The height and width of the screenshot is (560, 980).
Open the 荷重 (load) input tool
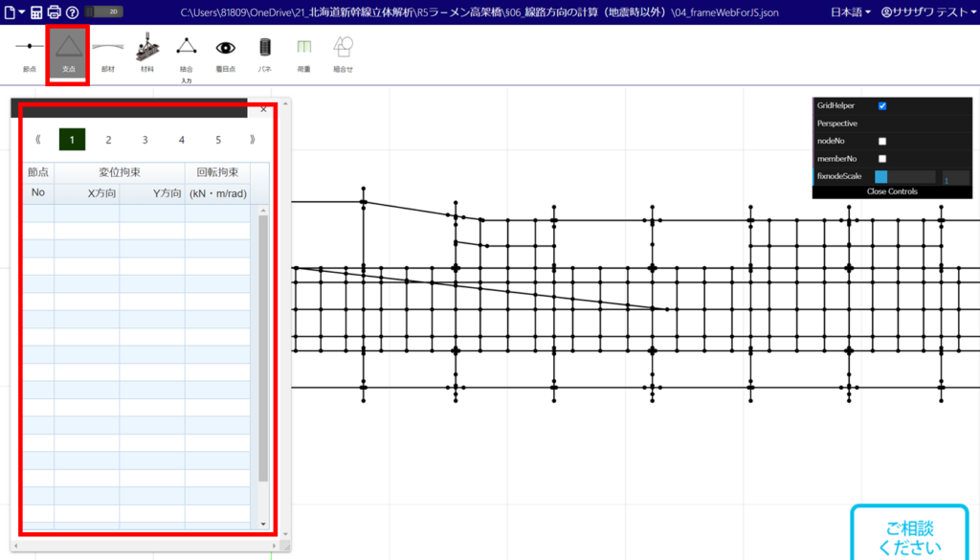point(303,54)
